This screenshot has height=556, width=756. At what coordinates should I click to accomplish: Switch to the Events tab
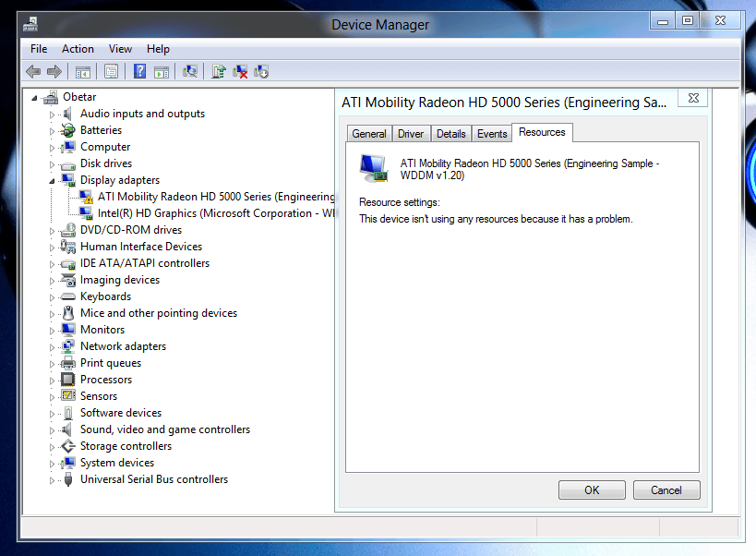pyautogui.click(x=492, y=134)
